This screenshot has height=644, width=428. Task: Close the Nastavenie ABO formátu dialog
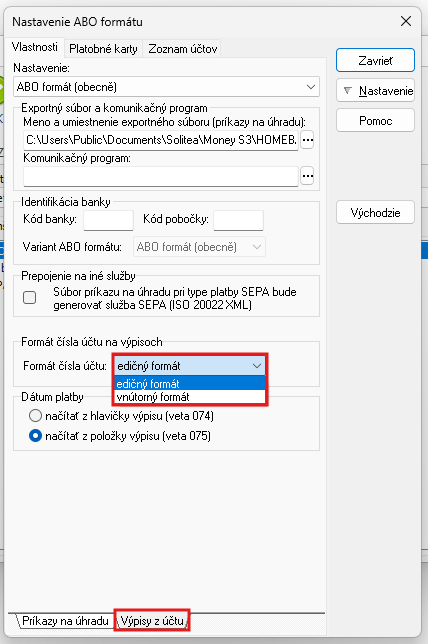(x=406, y=21)
